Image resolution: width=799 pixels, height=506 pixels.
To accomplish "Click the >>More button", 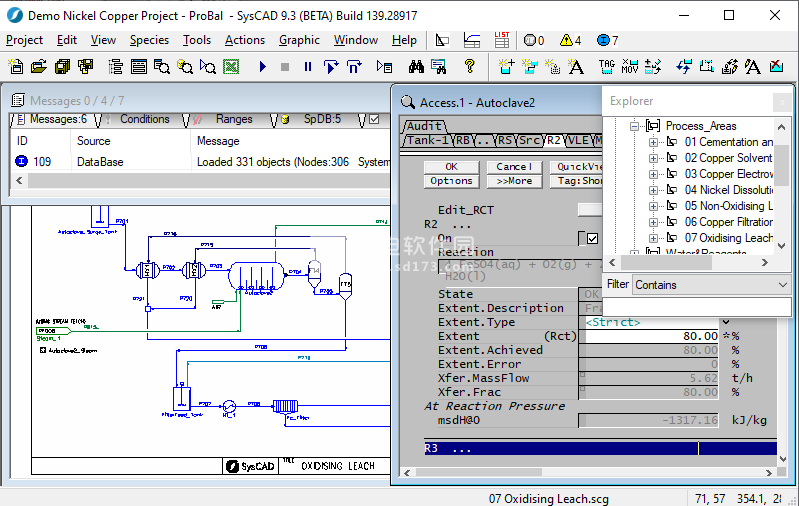I will click(514, 181).
